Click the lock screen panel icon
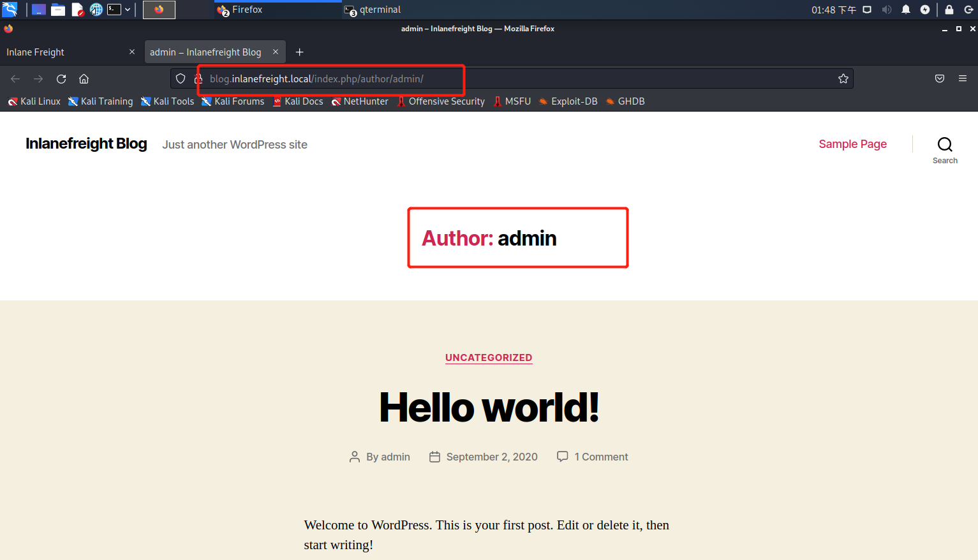This screenshot has width=978, height=560. tap(949, 10)
